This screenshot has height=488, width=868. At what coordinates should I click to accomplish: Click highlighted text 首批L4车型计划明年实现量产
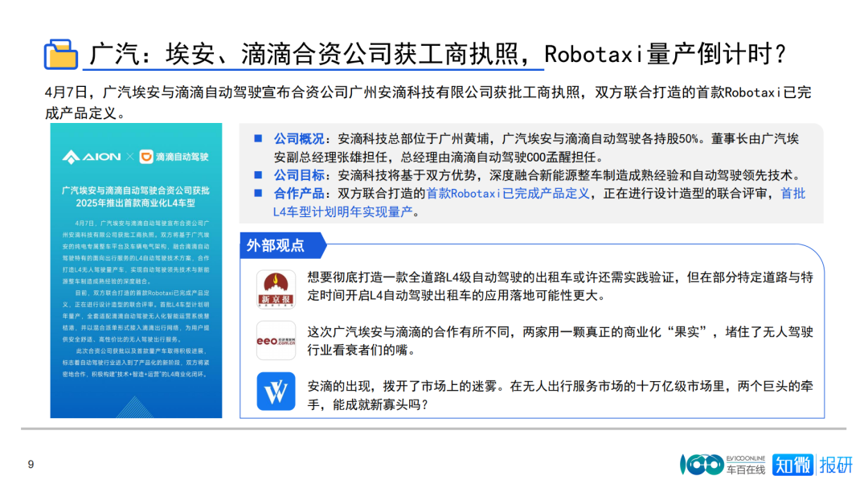[x=539, y=203]
